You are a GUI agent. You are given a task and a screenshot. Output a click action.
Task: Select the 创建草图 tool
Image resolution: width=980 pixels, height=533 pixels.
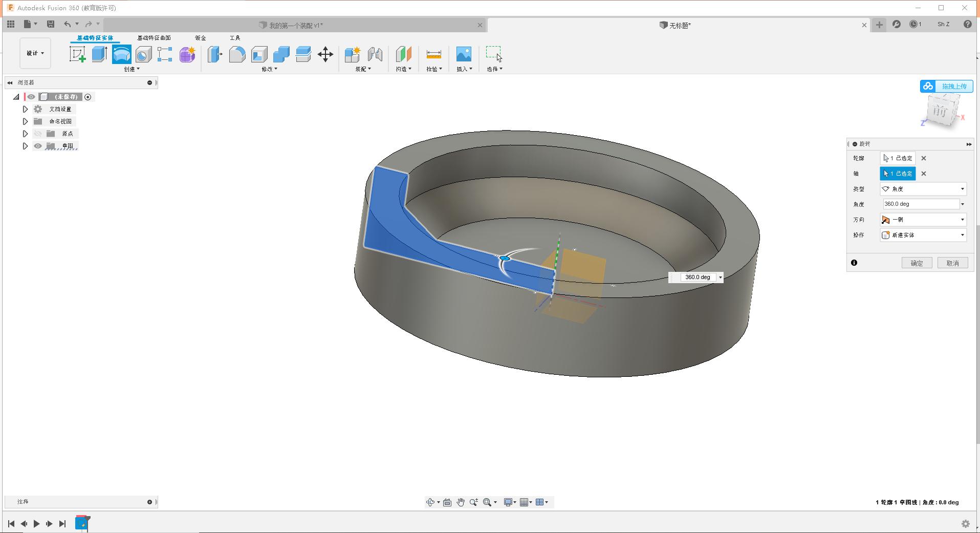click(77, 54)
